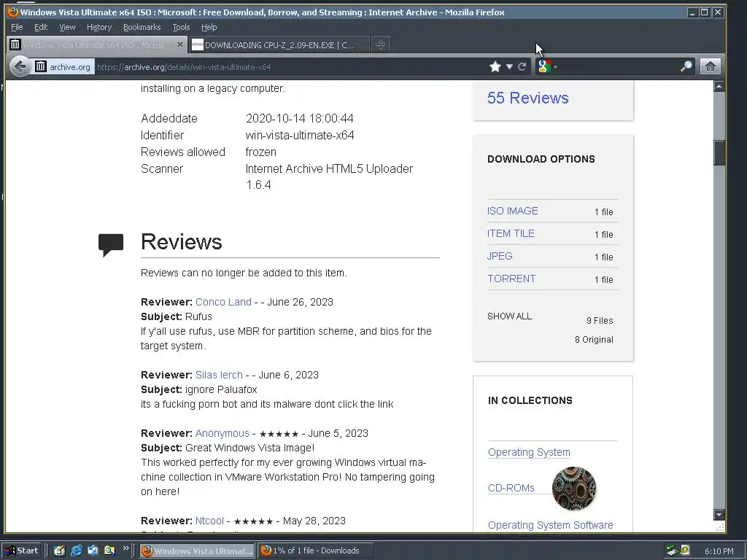
Task: Click the 8 Original count text
Action: [x=594, y=340]
